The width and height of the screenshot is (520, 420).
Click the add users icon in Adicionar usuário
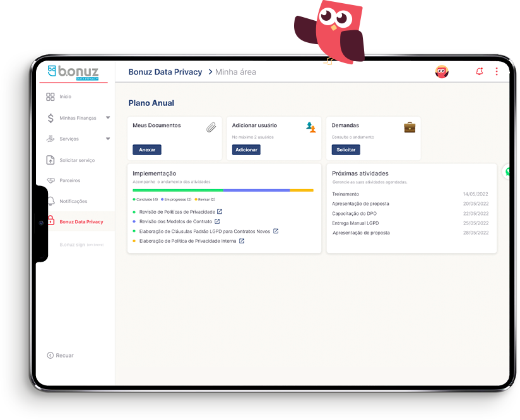[310, 127]
